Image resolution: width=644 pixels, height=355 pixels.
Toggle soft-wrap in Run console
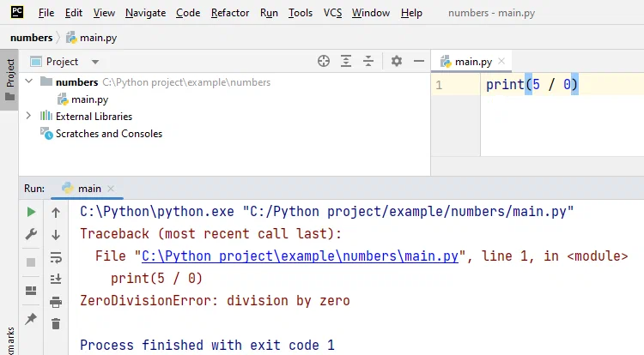56,256
